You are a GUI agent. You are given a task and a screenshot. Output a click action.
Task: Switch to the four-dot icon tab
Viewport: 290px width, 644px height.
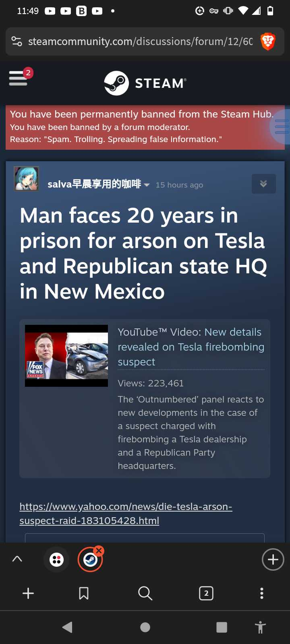pos(57,559)
